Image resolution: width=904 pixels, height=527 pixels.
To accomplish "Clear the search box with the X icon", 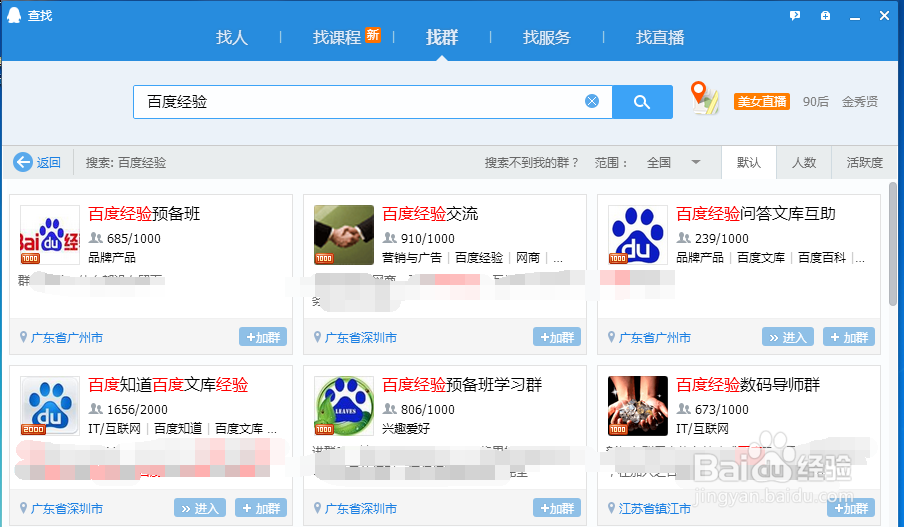I will [x=592, y=101].
